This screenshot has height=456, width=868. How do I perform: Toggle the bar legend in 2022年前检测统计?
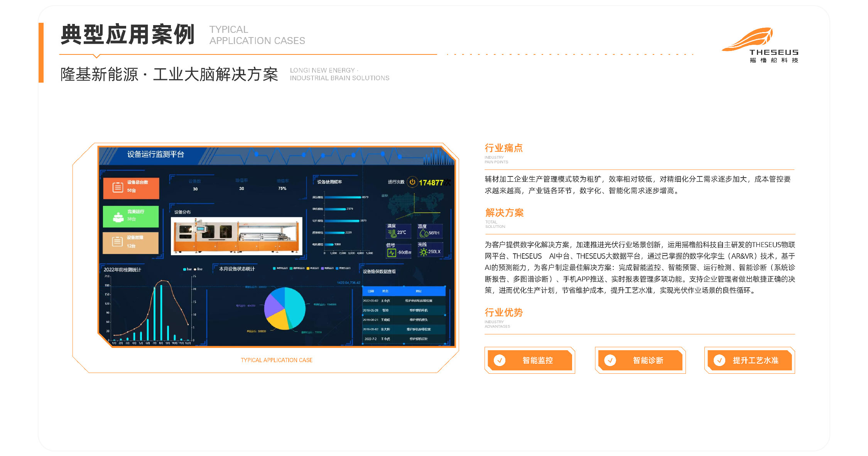pos(187,269)
